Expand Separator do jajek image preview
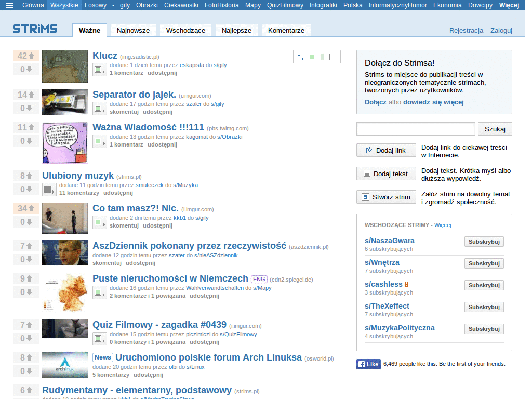This screenshot has height=399, width=532. click(100, 109)
